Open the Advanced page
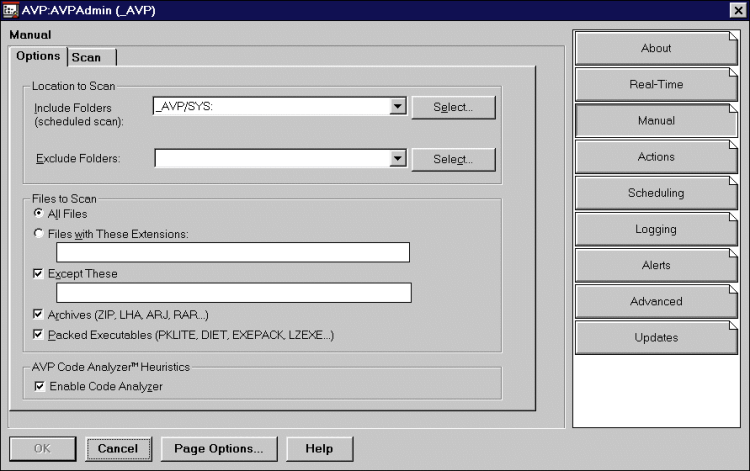 tap(656, 301)
